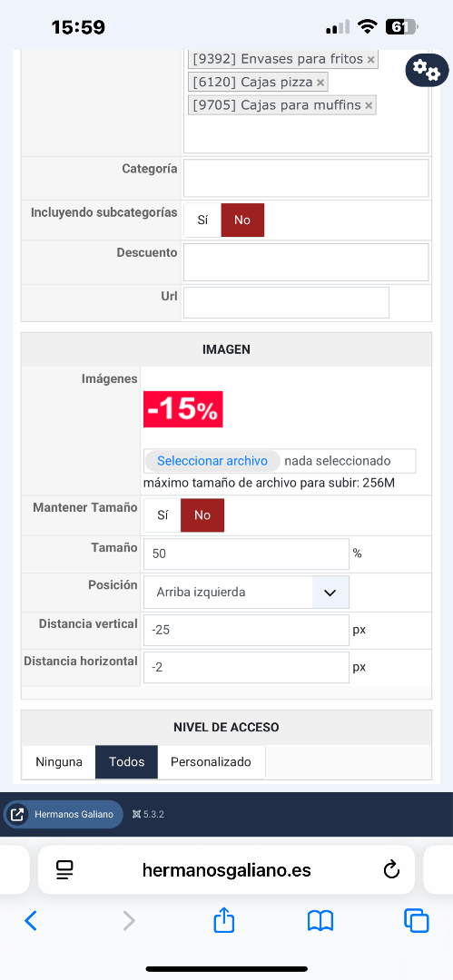453x980 pixels.
Task: Click the Descuento input field
Action: pyautogui.click(x=306, y=262)
